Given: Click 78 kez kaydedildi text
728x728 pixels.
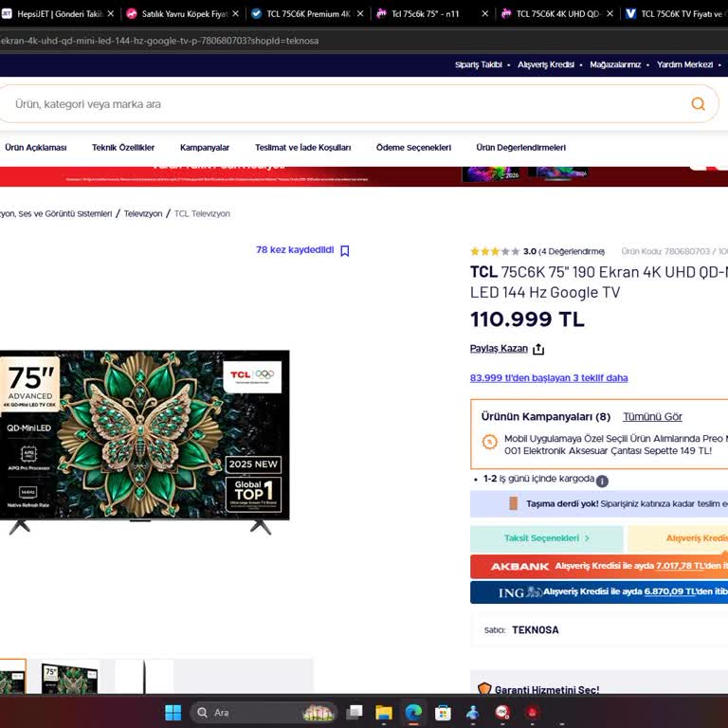Looking at the screenshot, I should pyautogui.click(x=295, y=250).
